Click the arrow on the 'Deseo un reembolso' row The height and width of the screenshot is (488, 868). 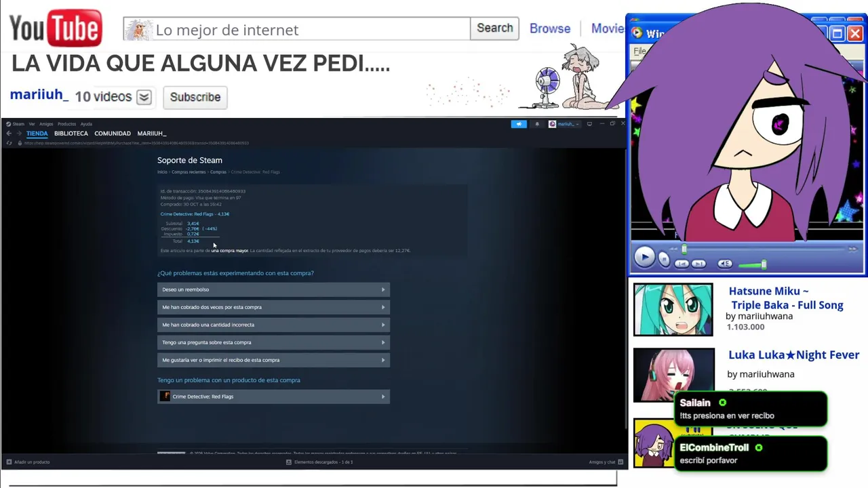383,289
